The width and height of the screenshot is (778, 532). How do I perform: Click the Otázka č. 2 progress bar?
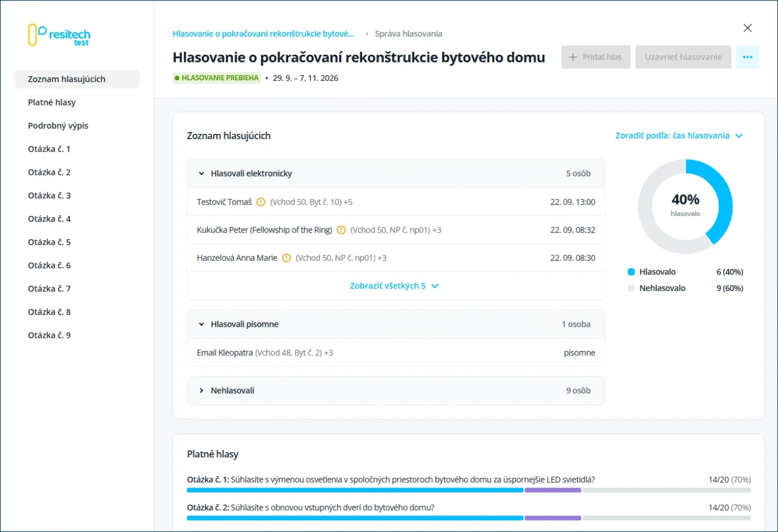pyautogui.click(x=469, y=518)
